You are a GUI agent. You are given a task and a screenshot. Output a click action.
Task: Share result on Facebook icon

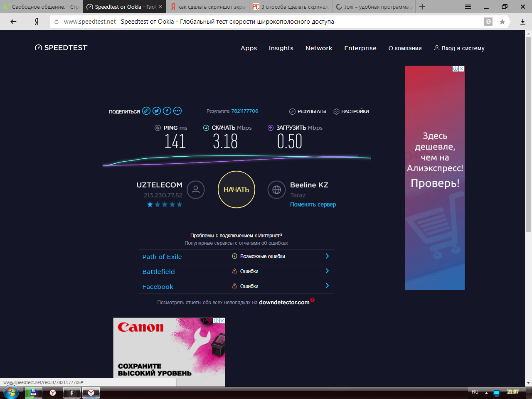pyautogui.click(x=167, y=111)
